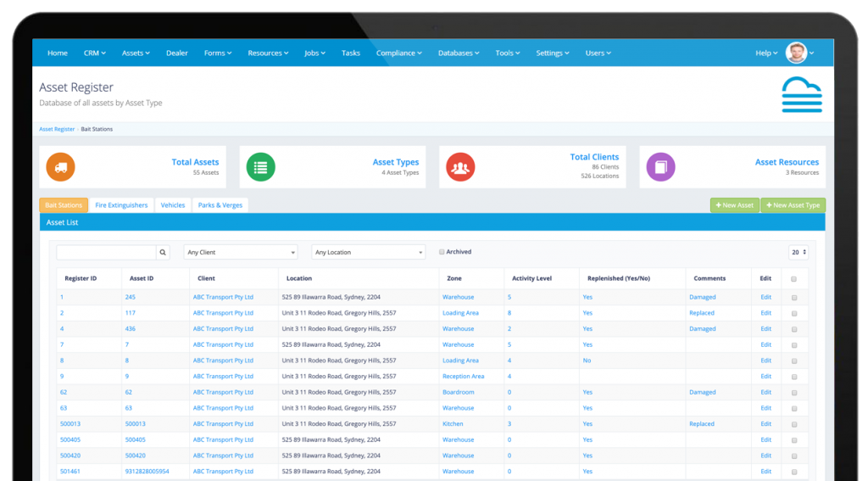Tick the select-all checkbox in table header
Image resolution: width=868 pixels, height=481 pixels.
(x=793, y=278)
